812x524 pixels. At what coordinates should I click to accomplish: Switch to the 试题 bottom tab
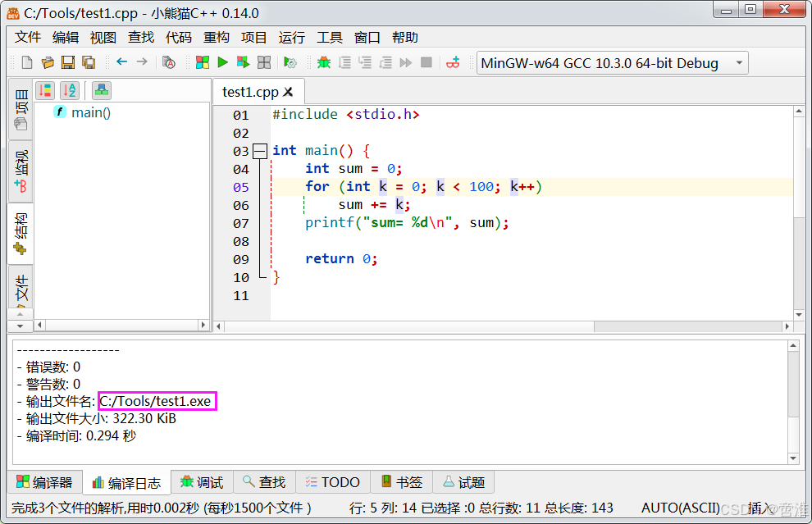pos(464,482)
